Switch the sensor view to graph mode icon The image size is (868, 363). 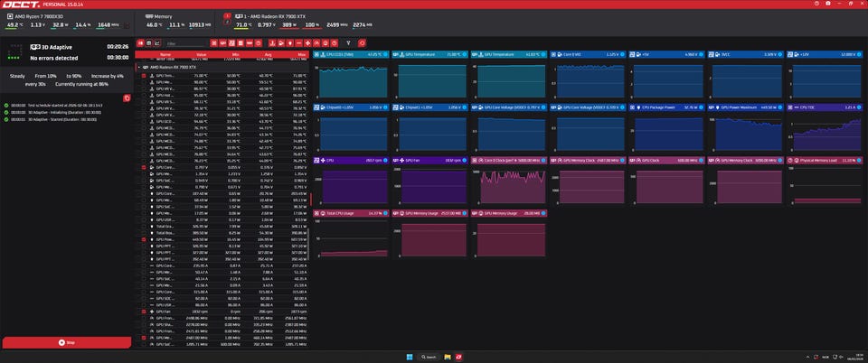click(x=158, y=42)
